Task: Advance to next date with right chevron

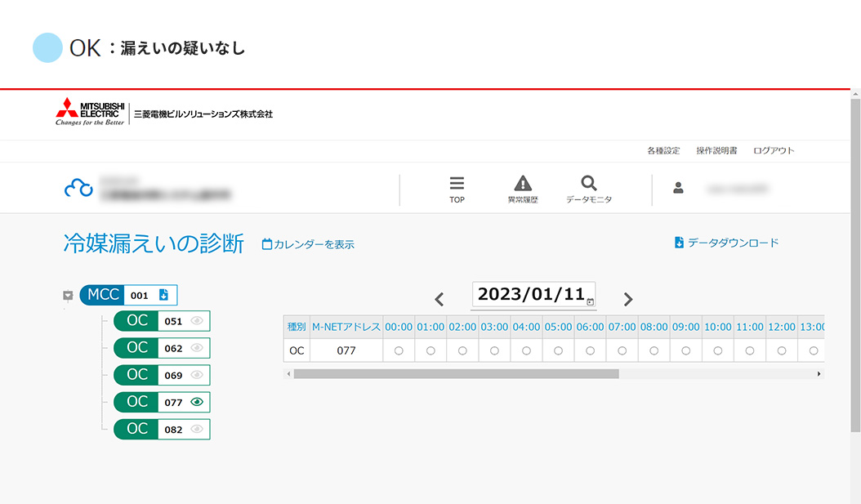Action: pyautogui.click(x=628, y=299)
